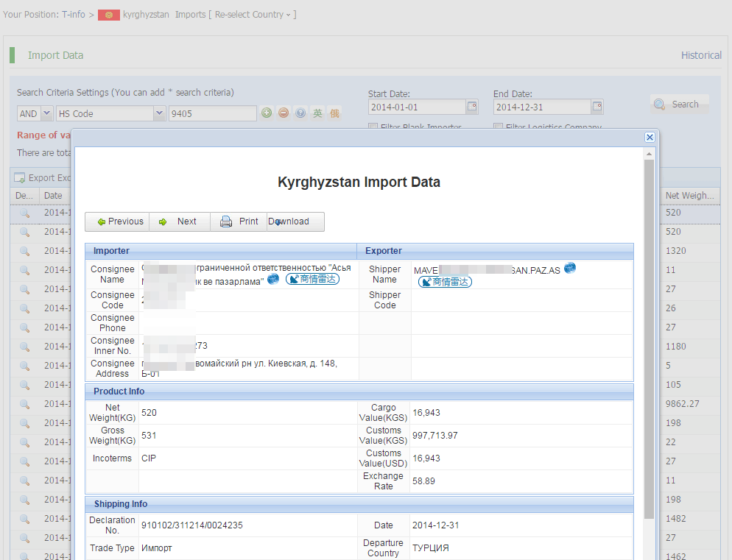Open the HS Code field dropdown
Screen dimensions: 732x560
159,113
